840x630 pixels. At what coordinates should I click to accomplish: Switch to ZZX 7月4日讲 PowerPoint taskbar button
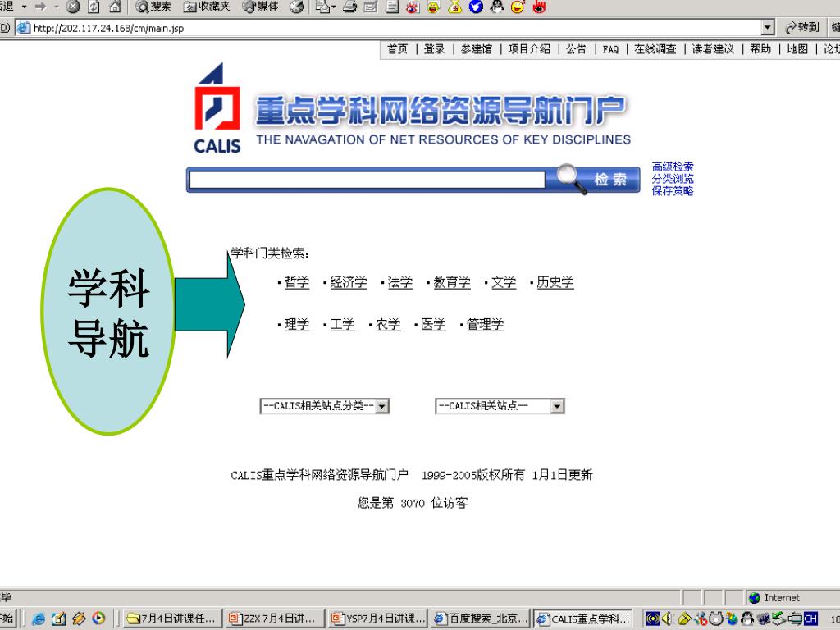click(x=276, y=619)
